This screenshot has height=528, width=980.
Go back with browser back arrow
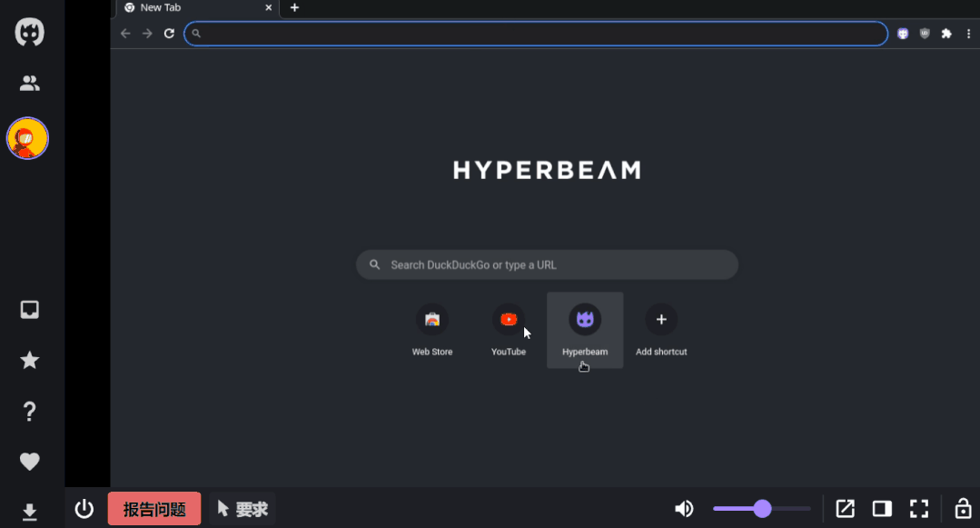point(125,33)
